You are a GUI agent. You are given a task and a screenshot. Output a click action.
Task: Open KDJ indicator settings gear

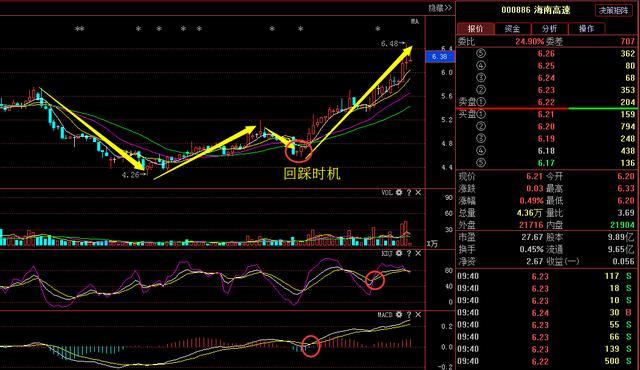399,253
